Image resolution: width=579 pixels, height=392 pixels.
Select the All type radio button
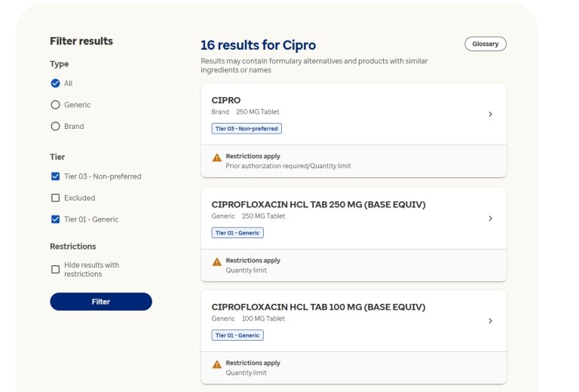(55, 84)
